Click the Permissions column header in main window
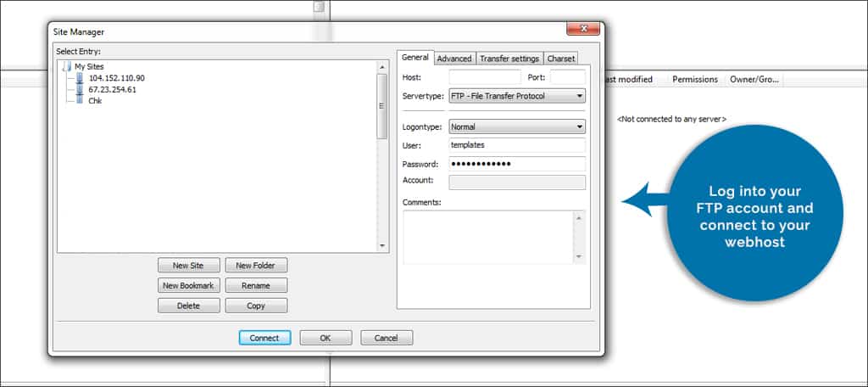Screen dimensions: 868x387 tap(695, 80)
